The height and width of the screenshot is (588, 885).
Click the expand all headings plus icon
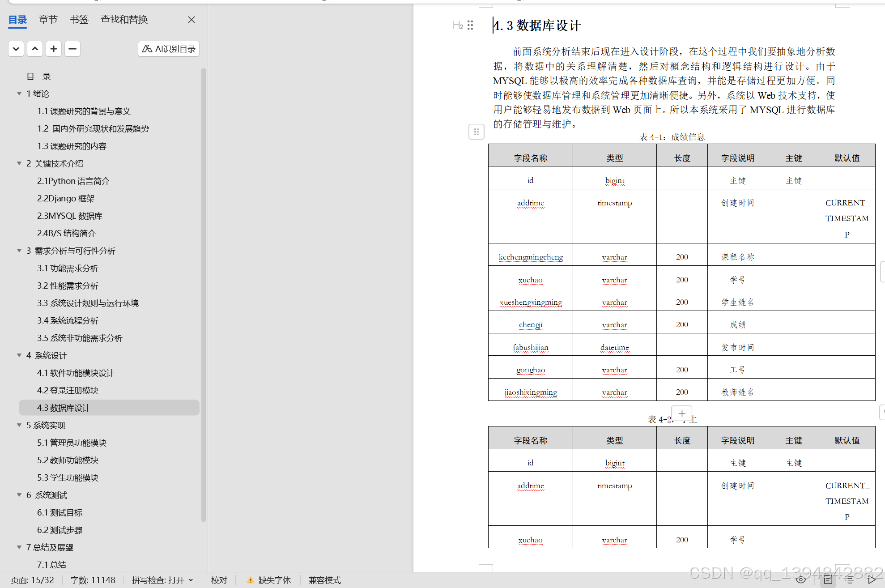tap(54, 49)
